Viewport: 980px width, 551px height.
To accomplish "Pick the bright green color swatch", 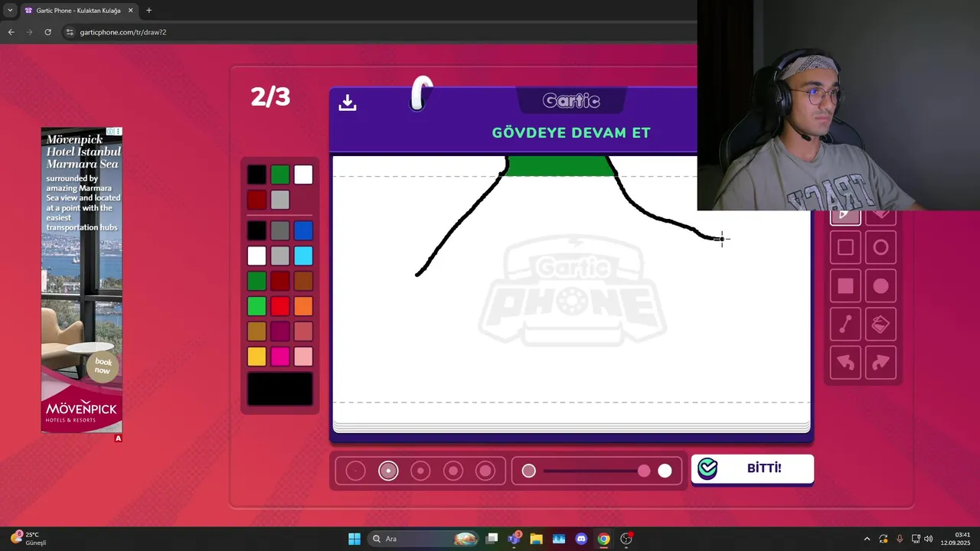I will pyautogui.click(x=256, y=306).
